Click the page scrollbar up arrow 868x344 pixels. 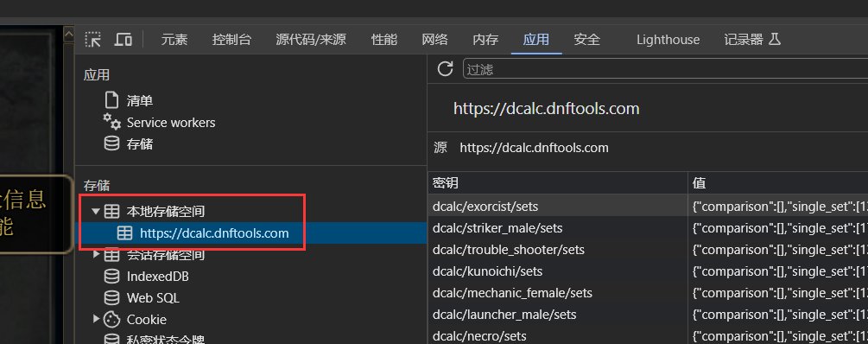tap(68, 35)
